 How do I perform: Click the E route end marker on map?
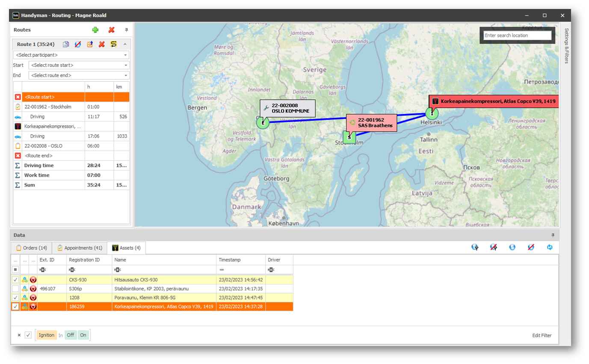tap(263, 123)
